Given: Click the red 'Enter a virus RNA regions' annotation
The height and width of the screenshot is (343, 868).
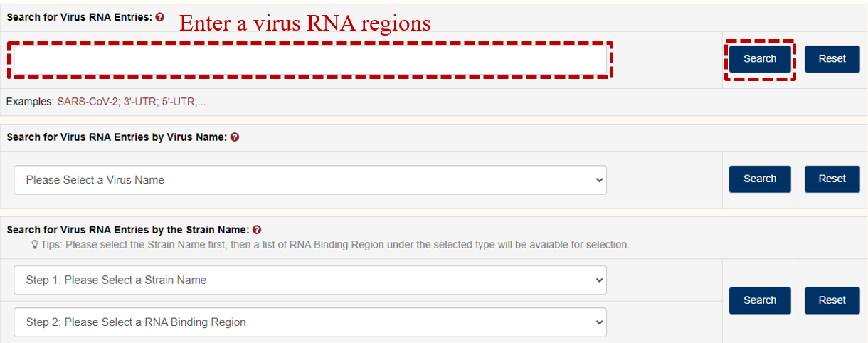Looking at the screenshot, I should 305,23.
